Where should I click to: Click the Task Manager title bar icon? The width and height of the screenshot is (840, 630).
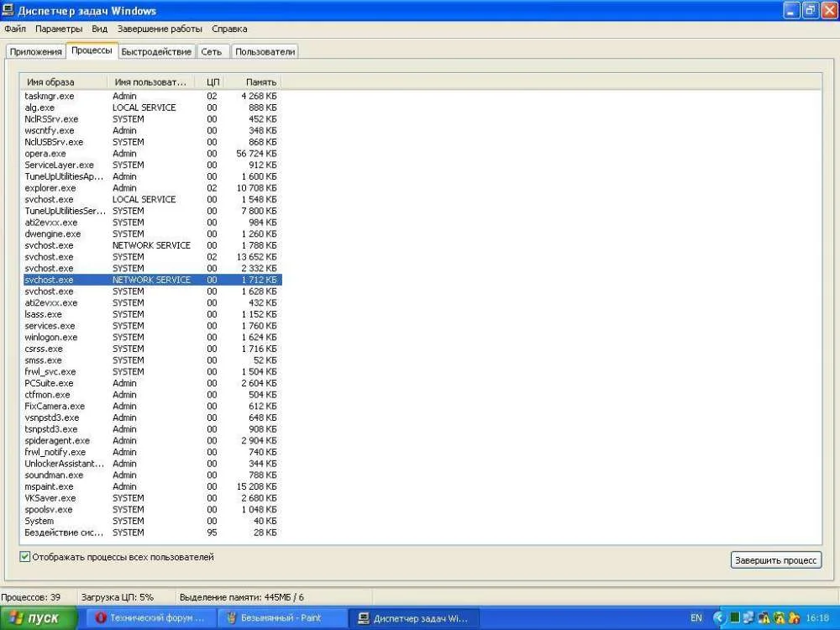pos(8,10)
